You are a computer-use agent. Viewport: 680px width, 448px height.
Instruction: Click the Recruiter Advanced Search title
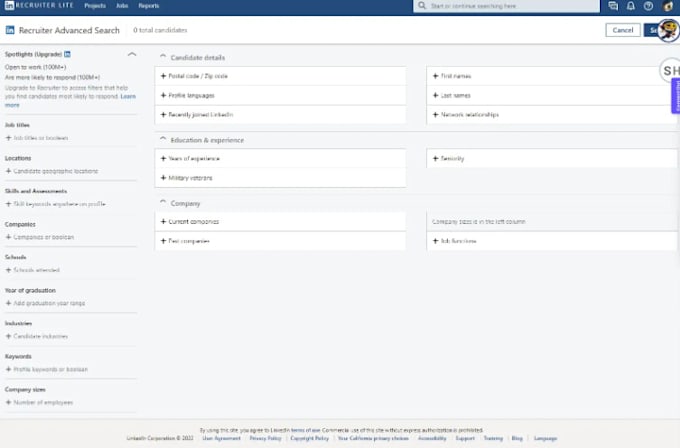click(x=69, y=30)
